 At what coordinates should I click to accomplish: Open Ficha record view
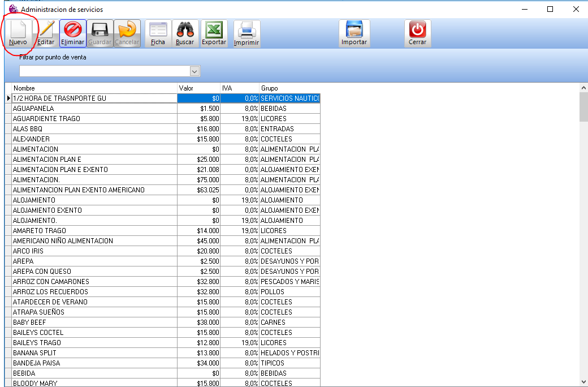click(x=158, y=33)
